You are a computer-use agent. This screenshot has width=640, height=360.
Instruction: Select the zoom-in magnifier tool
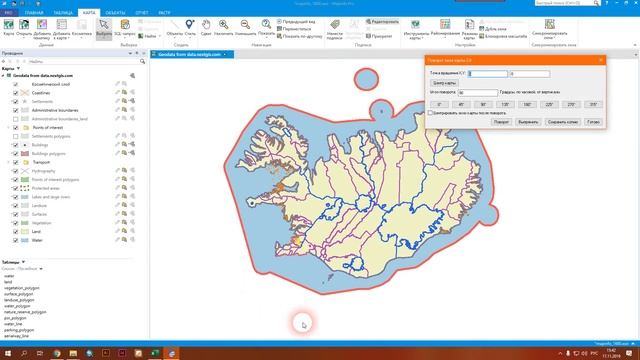coord(223,25)
